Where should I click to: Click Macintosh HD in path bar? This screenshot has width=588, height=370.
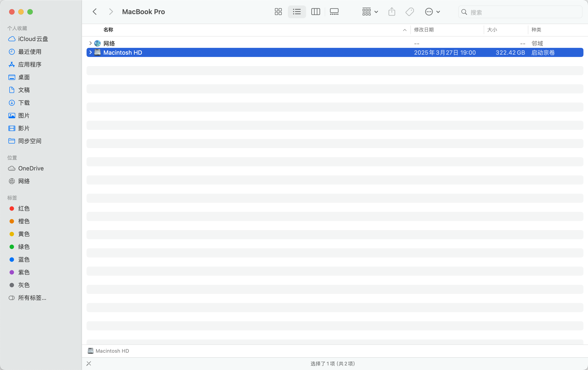112,351
